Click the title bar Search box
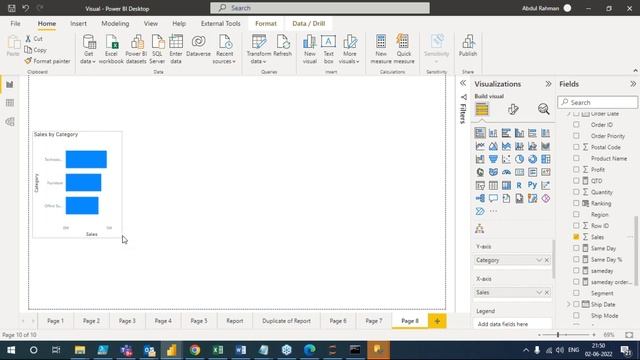 tap(320, 8)
